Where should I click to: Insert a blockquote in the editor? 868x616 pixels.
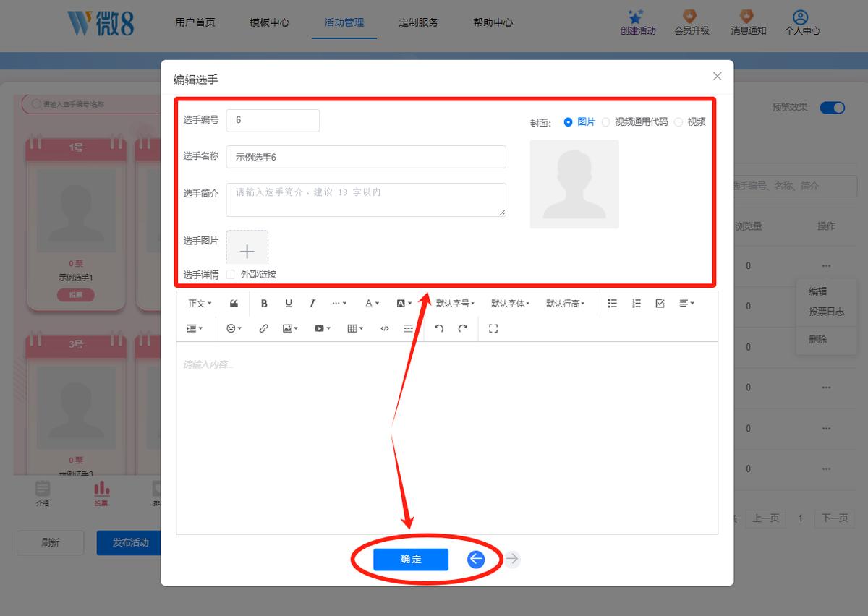click(x=234, y=304)
